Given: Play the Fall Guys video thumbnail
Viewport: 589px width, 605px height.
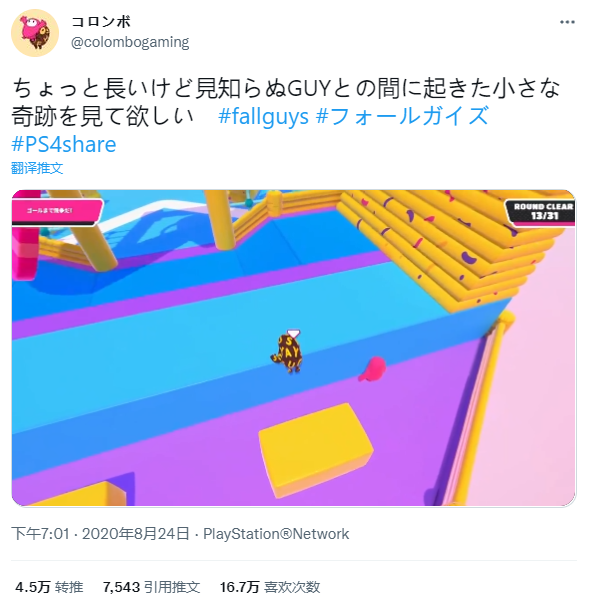Looking at the screenshot, I should point(294,348).
